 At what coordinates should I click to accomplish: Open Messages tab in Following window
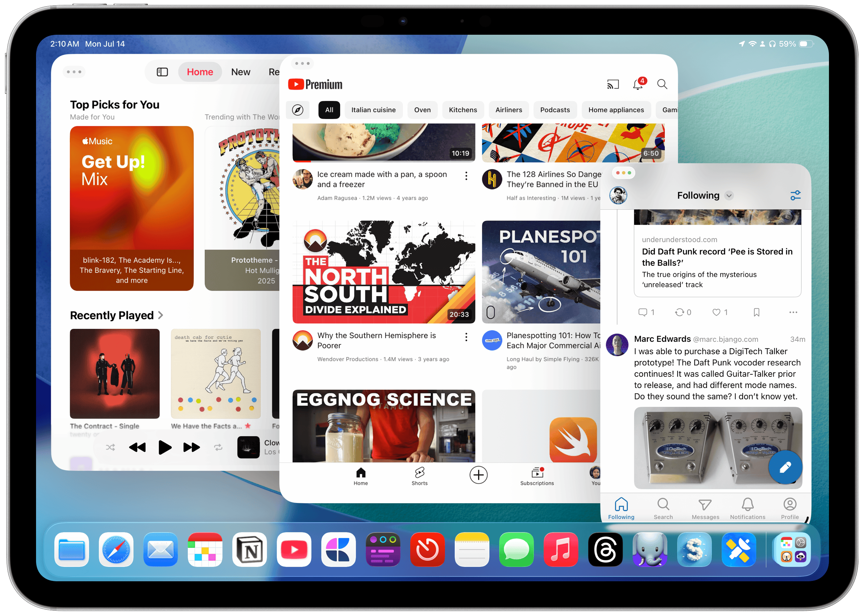705,509
